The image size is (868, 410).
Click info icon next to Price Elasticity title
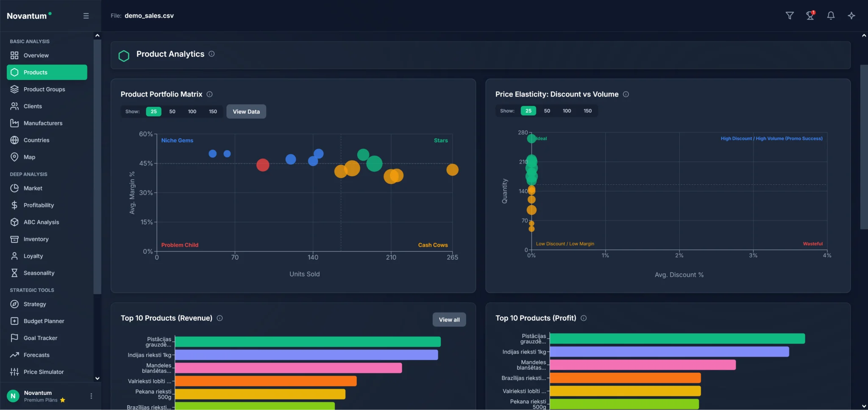[626, 94]
